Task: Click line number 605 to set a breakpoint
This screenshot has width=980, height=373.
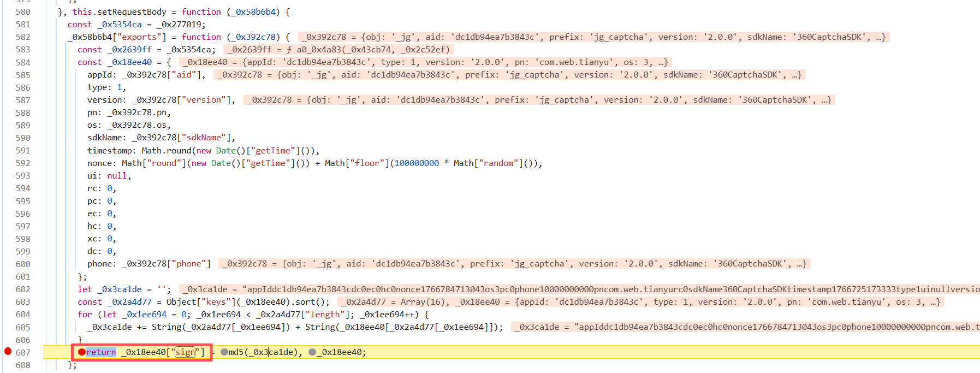Action: (x=23, y=327)
